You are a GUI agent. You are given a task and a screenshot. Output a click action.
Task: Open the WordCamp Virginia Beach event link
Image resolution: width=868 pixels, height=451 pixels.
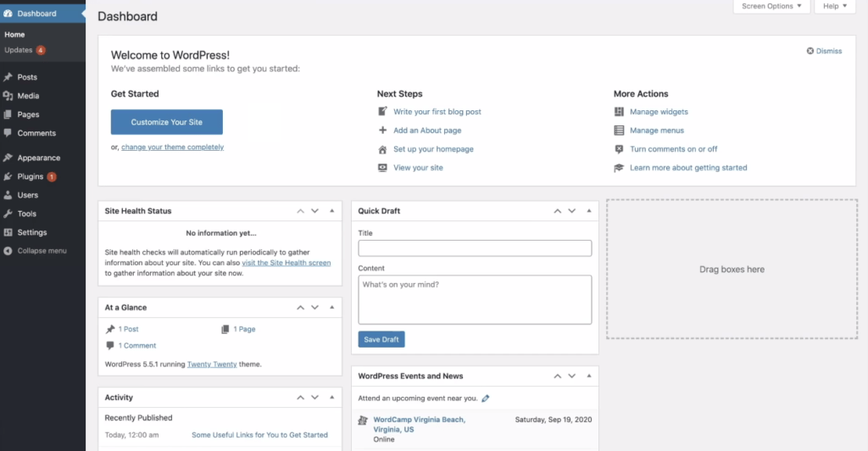[x=419, y=425]
